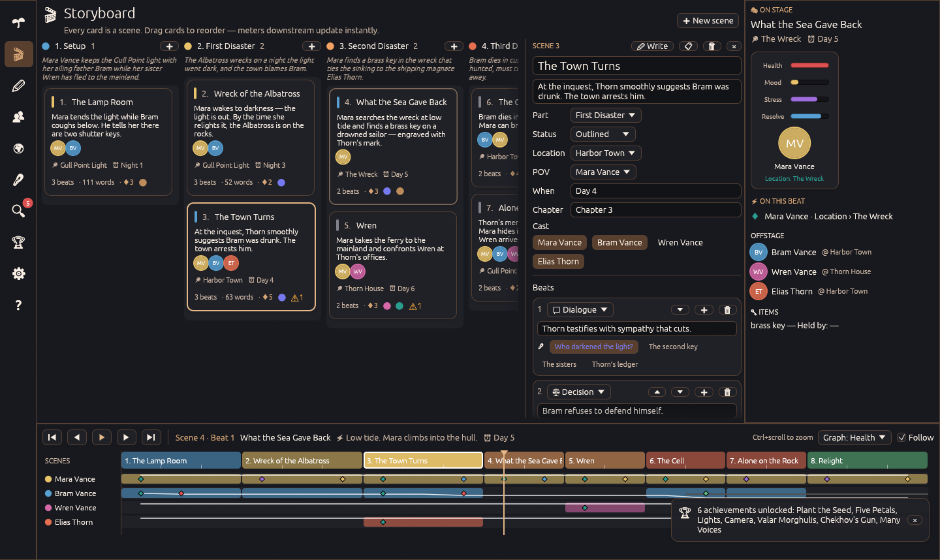940x560 pixels.
Task: Open the help question mark
Action: (18, 305)
